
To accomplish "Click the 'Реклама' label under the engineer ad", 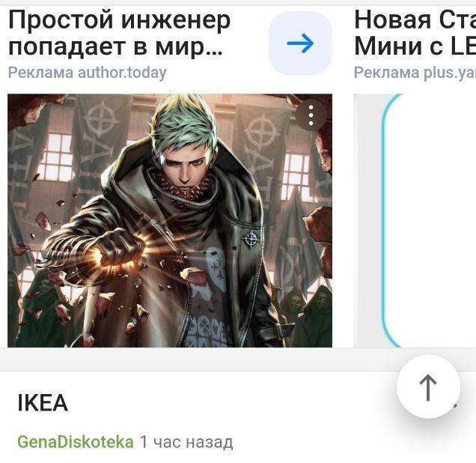I will click(40, 73).
